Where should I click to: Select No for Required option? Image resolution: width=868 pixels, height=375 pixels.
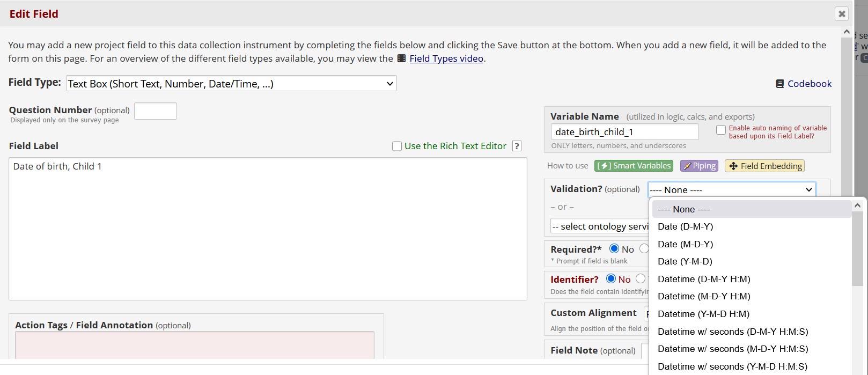pyautogui.click(x=614, y=248)
